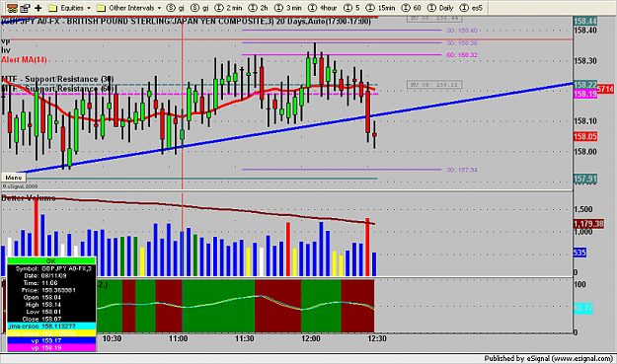
Task: Click the 158.22 gray box label on chart
Action: (x=434, y=85)
